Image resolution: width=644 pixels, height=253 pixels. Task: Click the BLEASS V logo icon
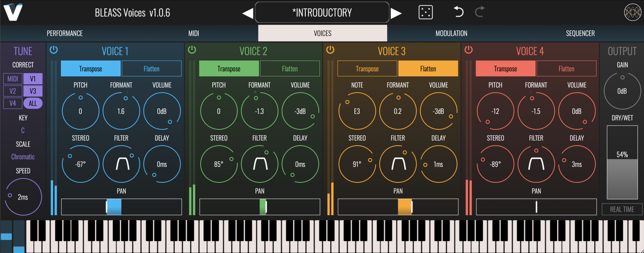[x=13, y=12]
